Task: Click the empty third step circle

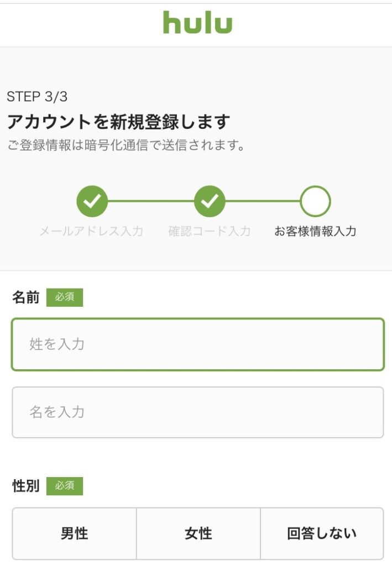Action: [x=315, y=201]
